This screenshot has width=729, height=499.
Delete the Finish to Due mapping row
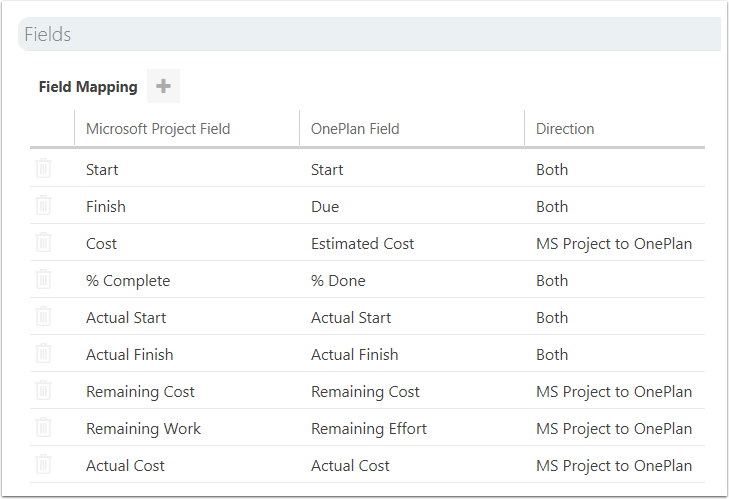[x=43, y=205]
